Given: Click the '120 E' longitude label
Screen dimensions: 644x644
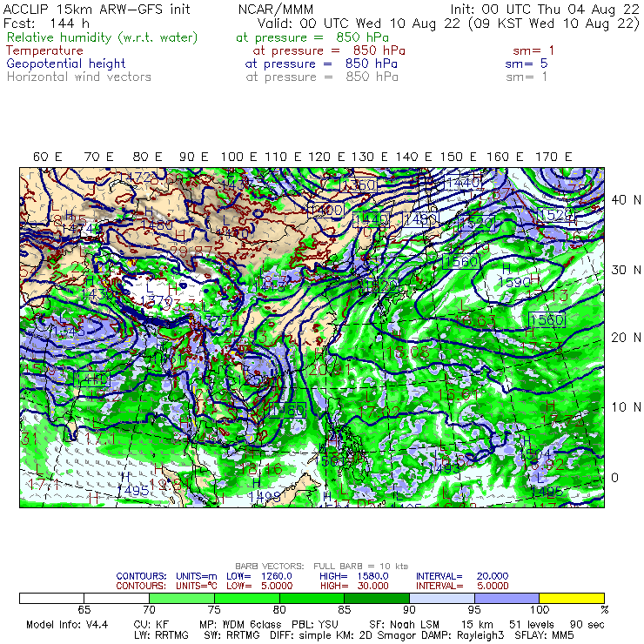Looking at the screenshot, I should (x=326, y=157).
